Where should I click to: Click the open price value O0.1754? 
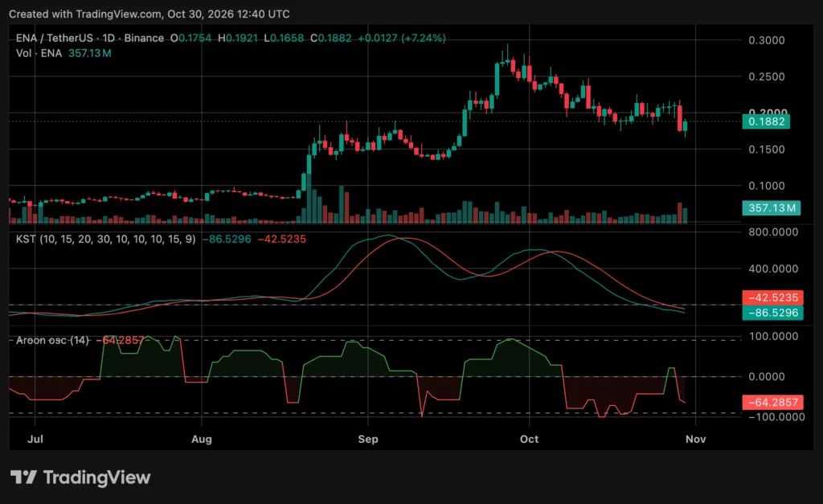point(190,39)
